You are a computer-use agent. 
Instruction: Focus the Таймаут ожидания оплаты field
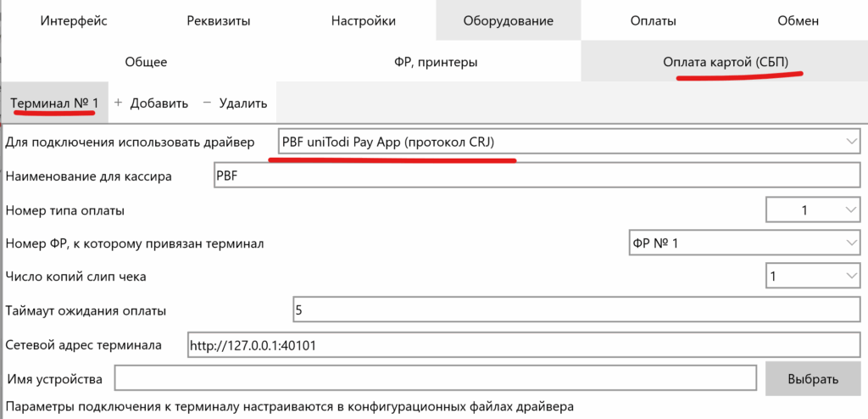[576, 310]
